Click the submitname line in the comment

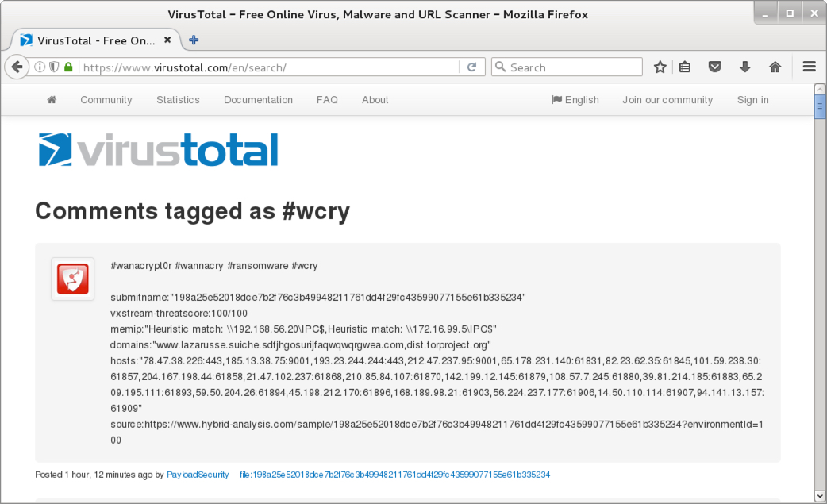tap(318, 298)
